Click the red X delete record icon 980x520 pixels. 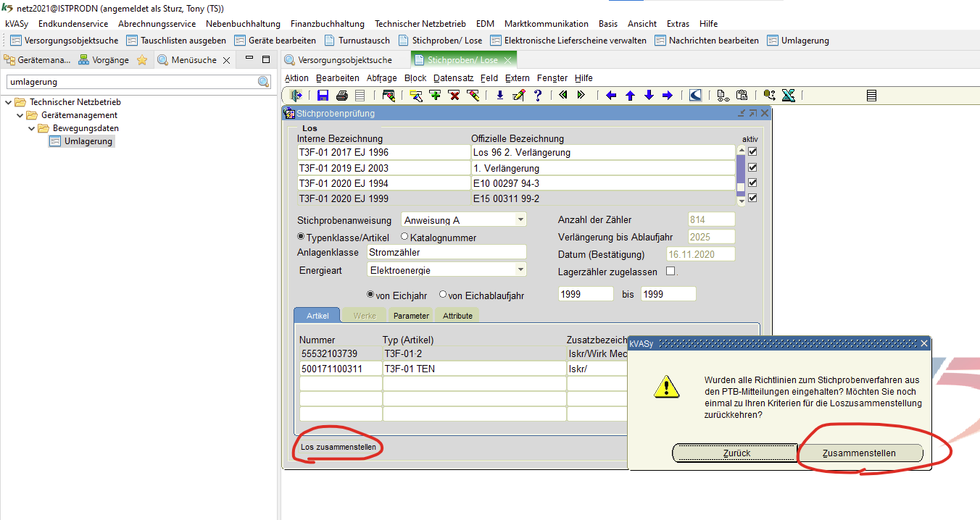click(454, 95)
